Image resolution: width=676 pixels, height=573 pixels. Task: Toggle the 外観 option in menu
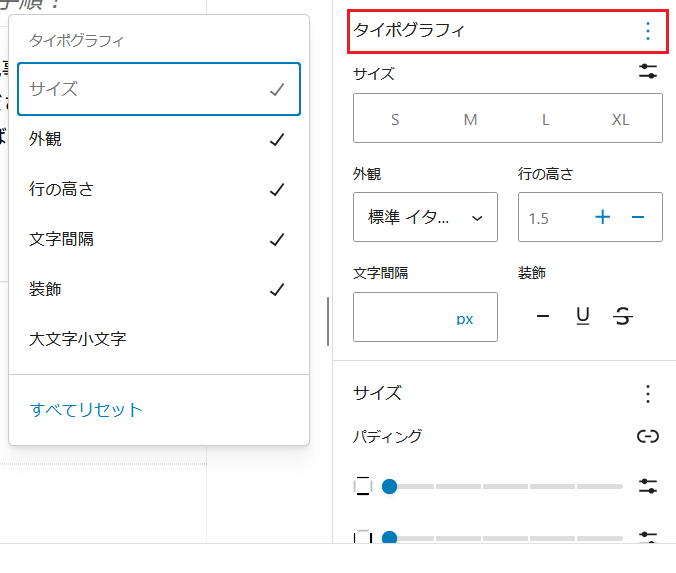158,140
